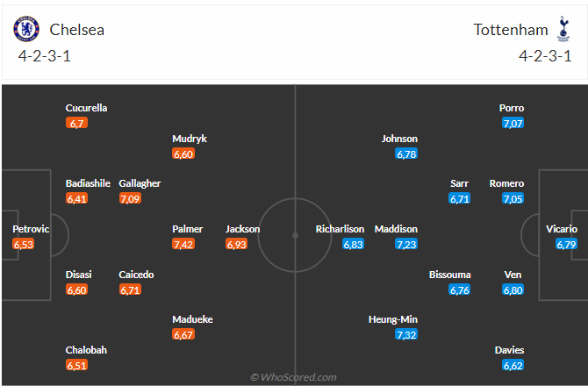Click Bissouma's 6,76 rating badge
The image size is (588, 386).
[x=460, y=289]
